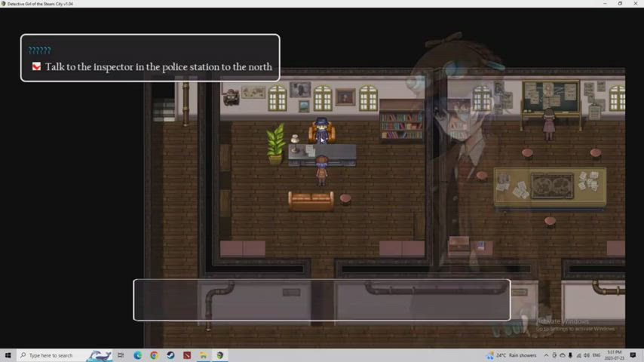Click the evidence bulletin board on the wall
The width and height of the screenshot is (644, 362).
coord(550,97)
